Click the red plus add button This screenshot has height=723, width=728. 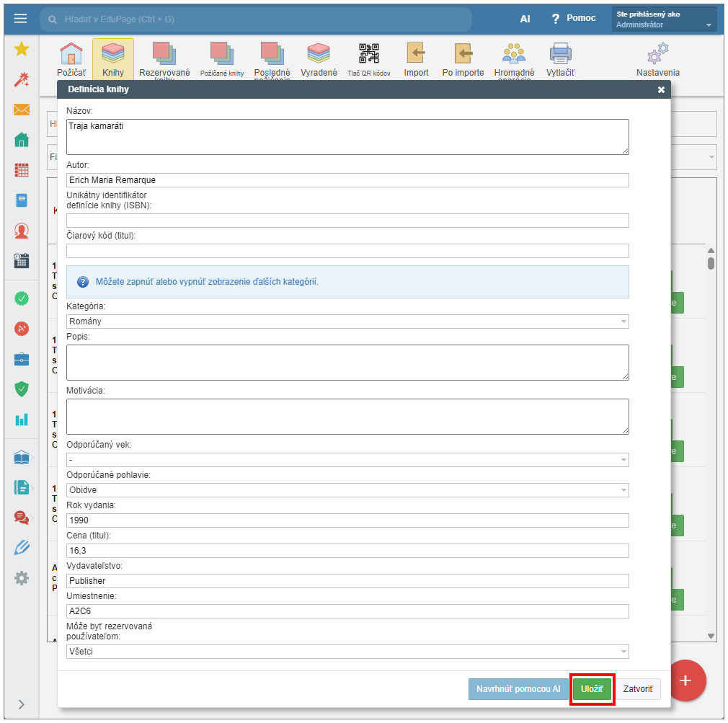(x=685, y=680)
